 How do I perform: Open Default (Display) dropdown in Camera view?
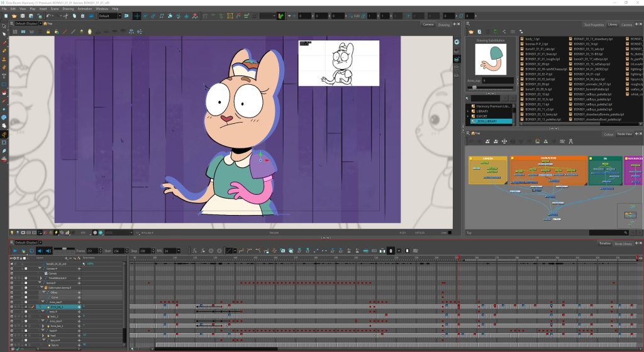click(x=40, y=23)
